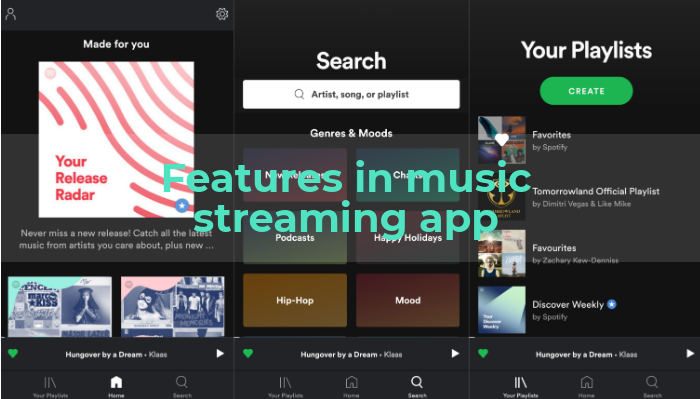
Task: Open the Happy Holidays genre tile
Action: click(x=408, y=237)
